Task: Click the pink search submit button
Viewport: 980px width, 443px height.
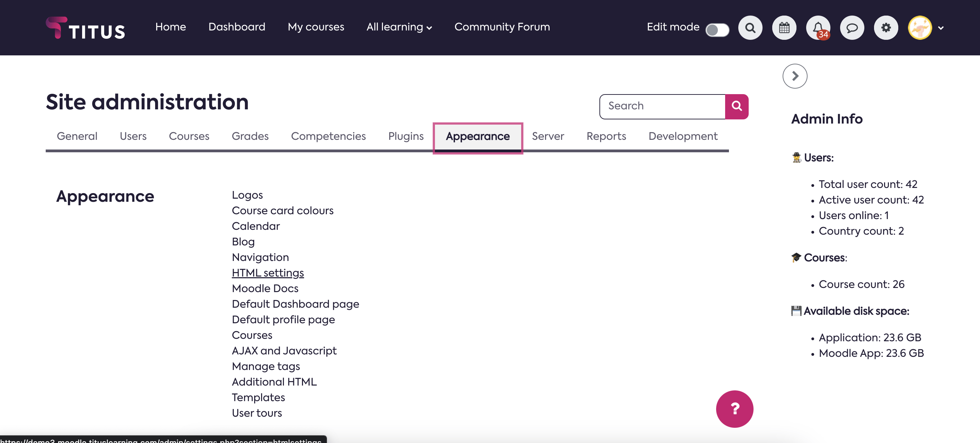Action: 737,107
